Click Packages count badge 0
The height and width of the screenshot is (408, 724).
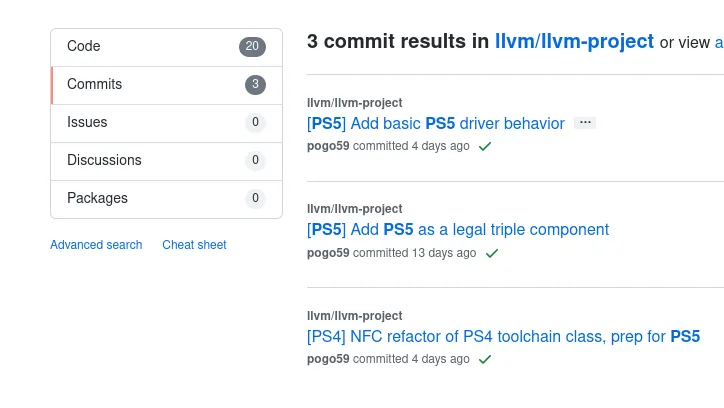tap(255, 198)
